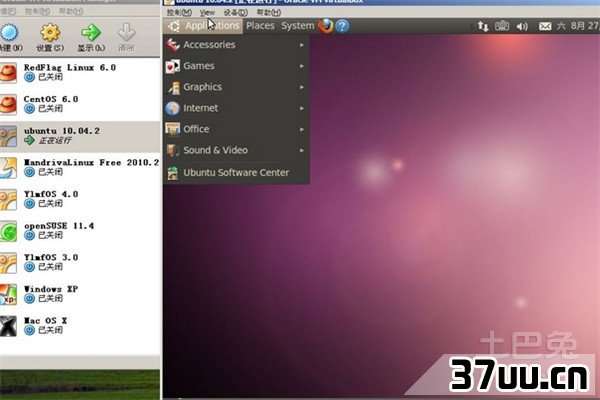Select RedFlag Linux 6.0 virtual machine icon
The image size is (600, 400).
[8, 73]
